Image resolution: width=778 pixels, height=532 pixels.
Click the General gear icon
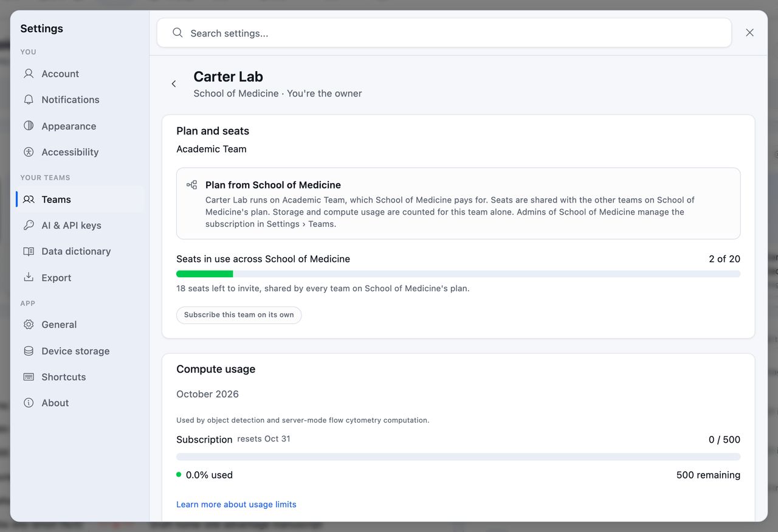29,325
